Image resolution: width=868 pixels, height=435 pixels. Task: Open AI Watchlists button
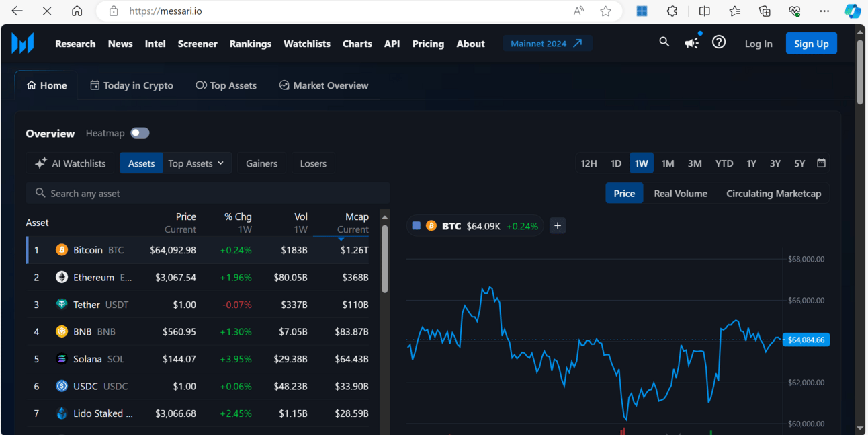[70, 163]
